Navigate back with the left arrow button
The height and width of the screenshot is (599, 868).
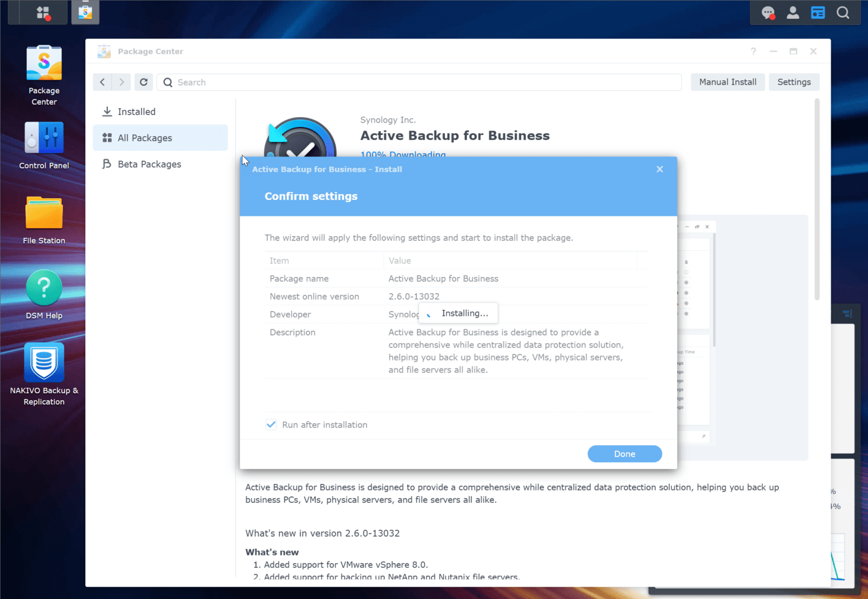[102, 82]
